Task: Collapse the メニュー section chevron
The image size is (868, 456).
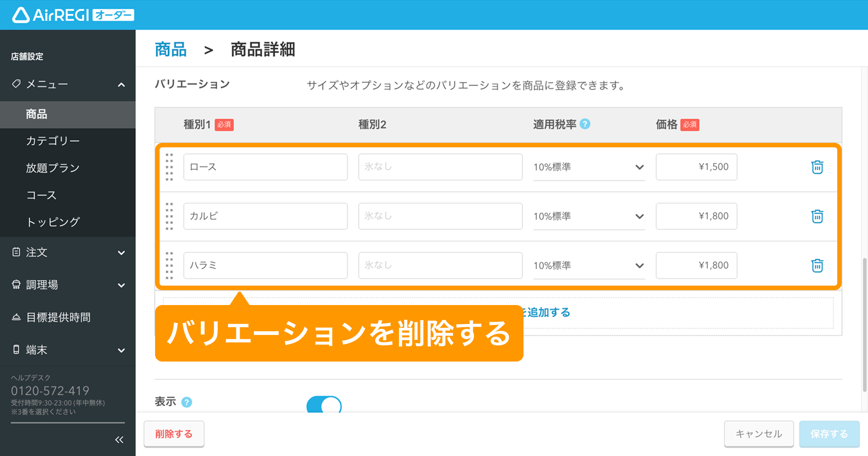Action: pyautogui.click(x=121, y=85)
